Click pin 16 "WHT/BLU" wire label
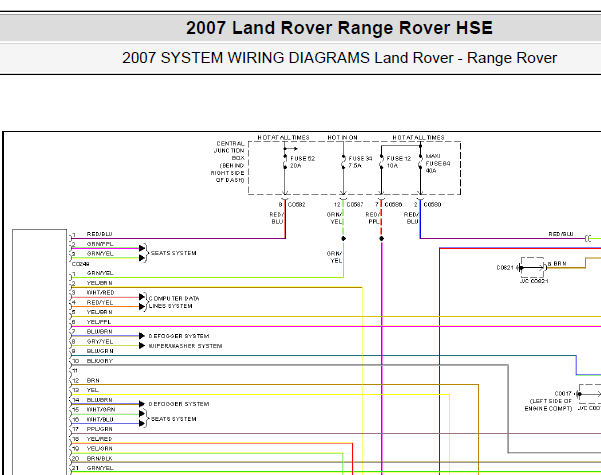The width and height of the screenshot is (601, 475). [x=100, y=419]
